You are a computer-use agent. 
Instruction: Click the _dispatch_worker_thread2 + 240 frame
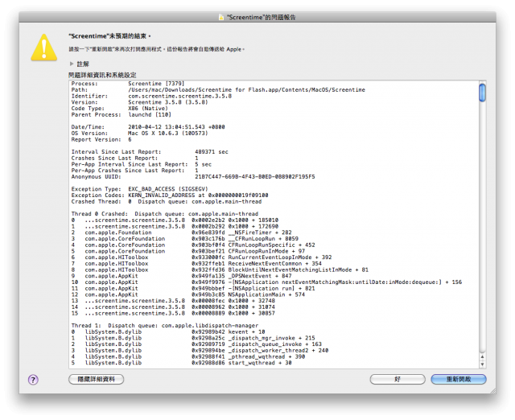tap(200, 350)
